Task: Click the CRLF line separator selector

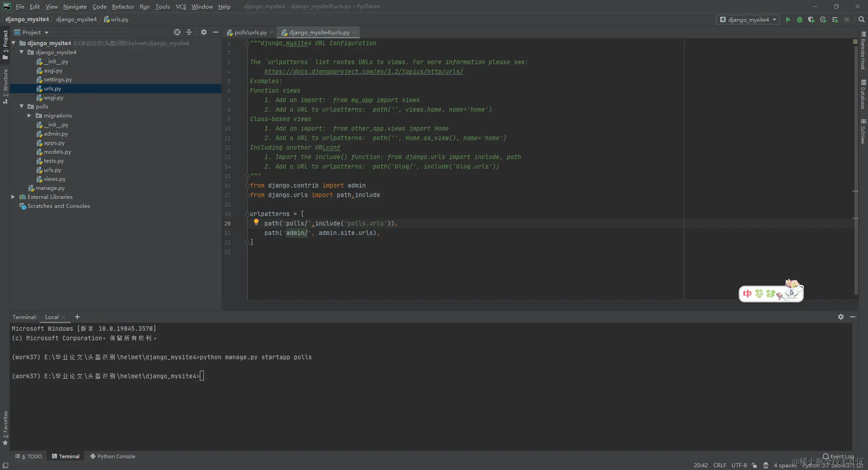Action: coord(720,465)
